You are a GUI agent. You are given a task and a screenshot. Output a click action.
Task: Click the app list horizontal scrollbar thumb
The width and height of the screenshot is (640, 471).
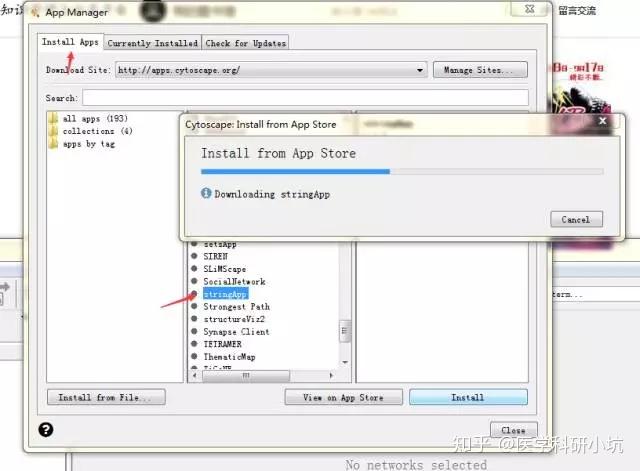(246, 375)
